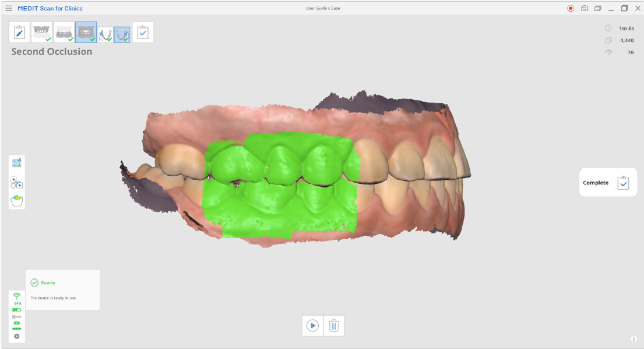Select the highlighted occlusion scan stage

[x=86, y=32]
